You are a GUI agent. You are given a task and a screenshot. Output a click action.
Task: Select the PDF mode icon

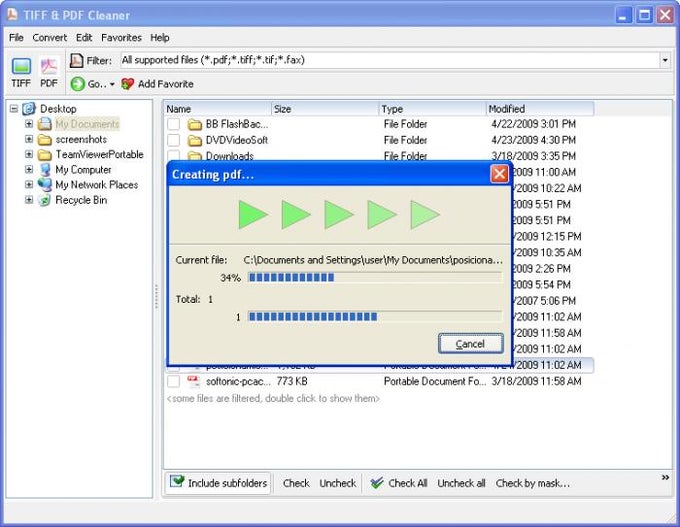(49, 66)
